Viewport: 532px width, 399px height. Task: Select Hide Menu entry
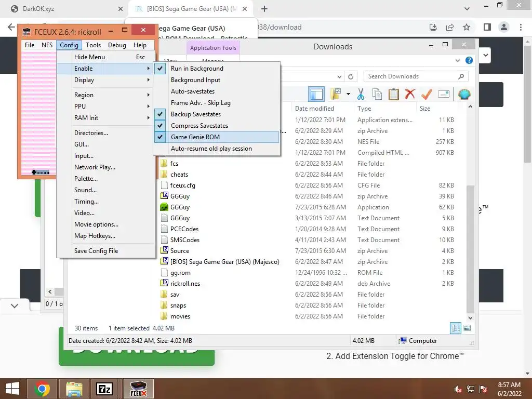pyautogui.click(x=105, y=57)
